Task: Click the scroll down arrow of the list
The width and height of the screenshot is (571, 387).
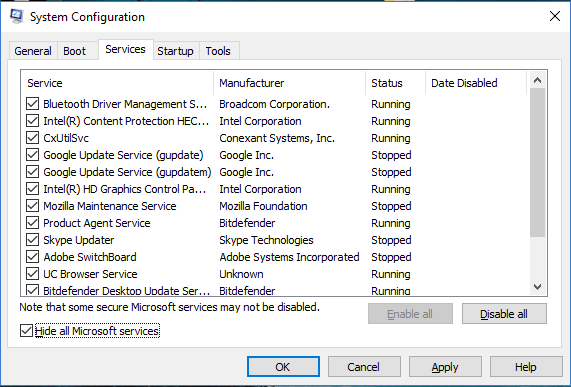Action: click(537, 287)
